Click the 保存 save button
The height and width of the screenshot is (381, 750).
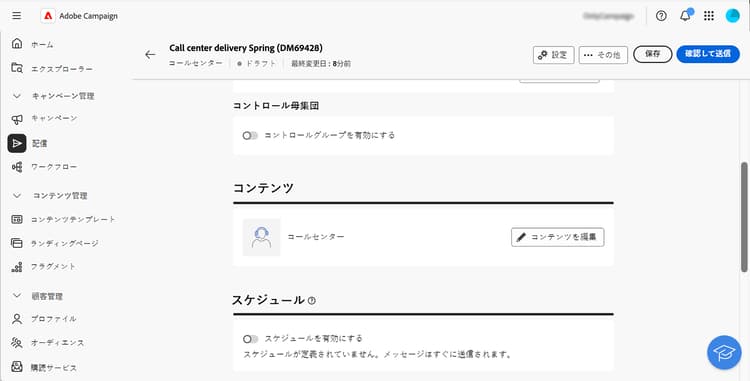coord(652,54)
